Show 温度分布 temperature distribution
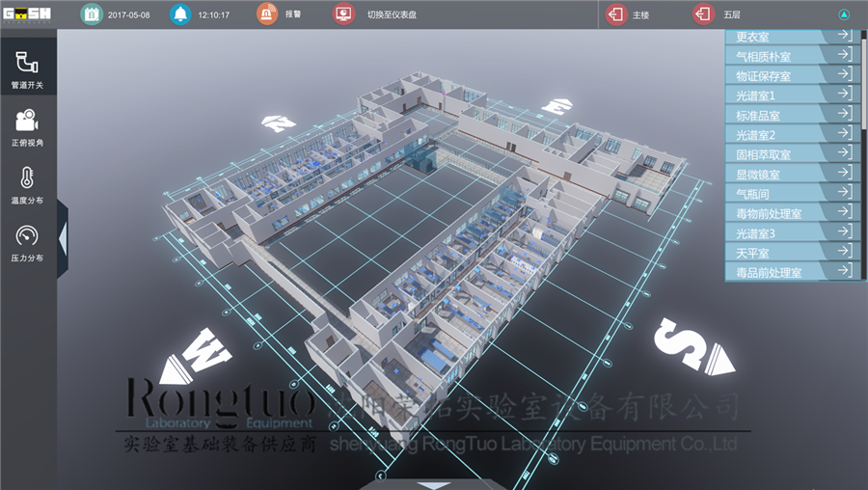The image size is (868, 490). pyautogui.click(x=27, y=184)
